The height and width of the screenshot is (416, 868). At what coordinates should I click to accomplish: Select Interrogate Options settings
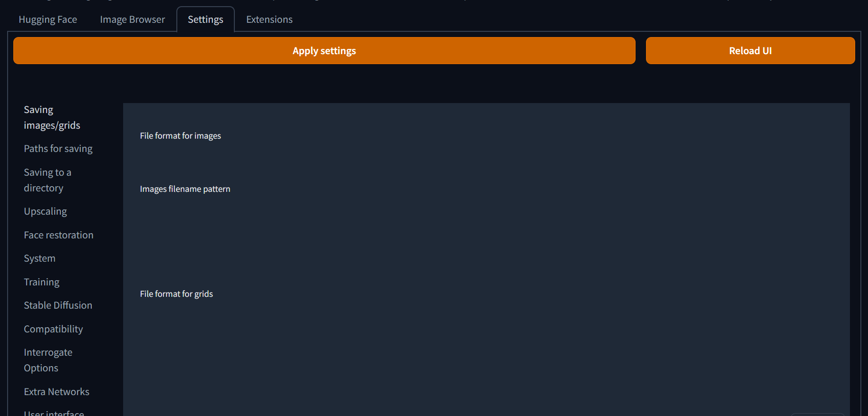click(x=48, y=359)
